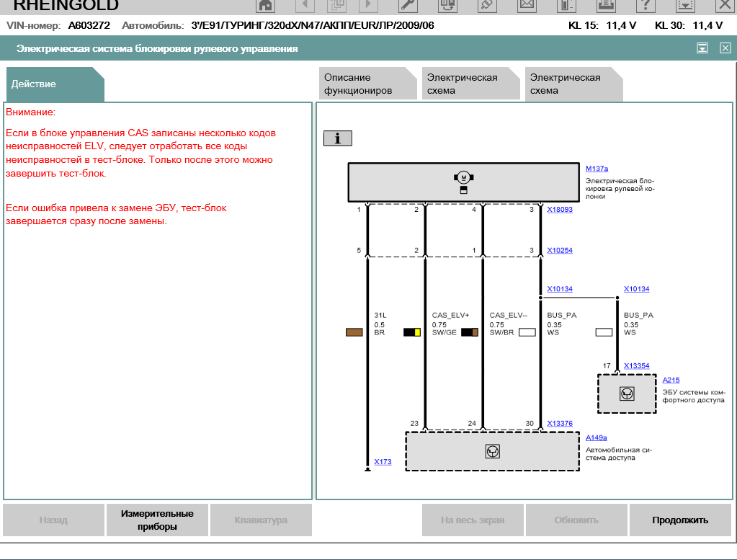The height and width of the screenshot is (560, 737).
Task: Open the envelope mail icon
Action: [527, 5]
